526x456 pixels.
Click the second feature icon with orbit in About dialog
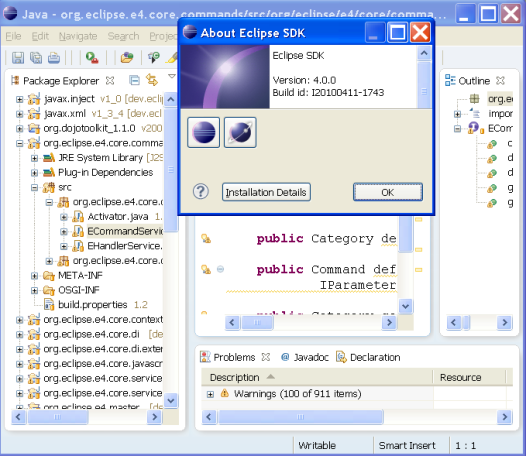[x=240, y=133]
